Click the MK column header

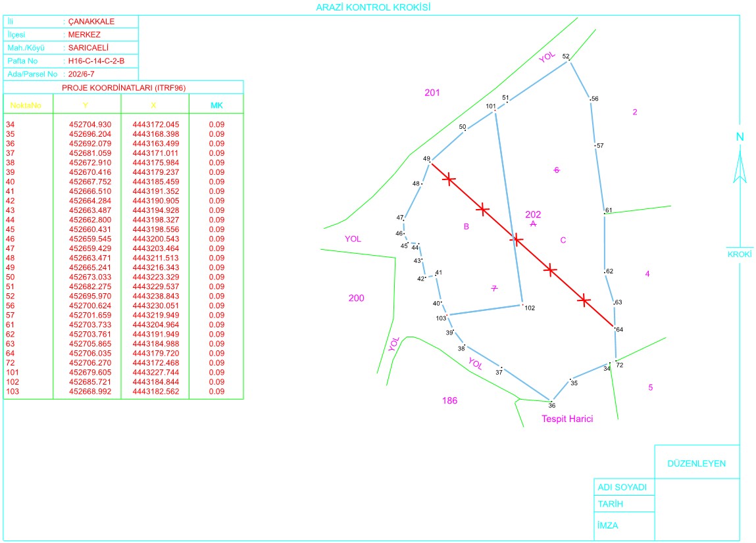216,105
